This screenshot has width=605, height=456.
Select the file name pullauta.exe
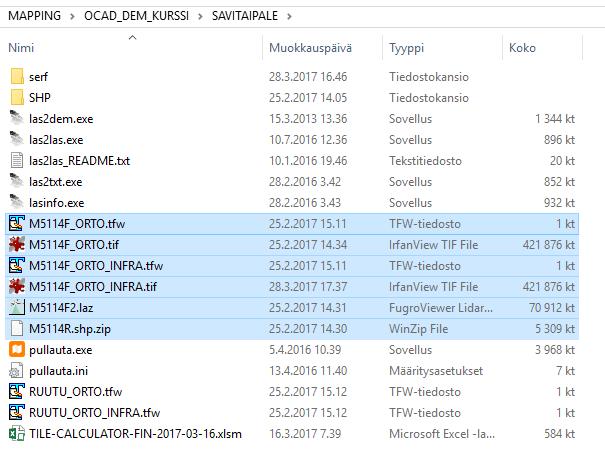(61, 350)
